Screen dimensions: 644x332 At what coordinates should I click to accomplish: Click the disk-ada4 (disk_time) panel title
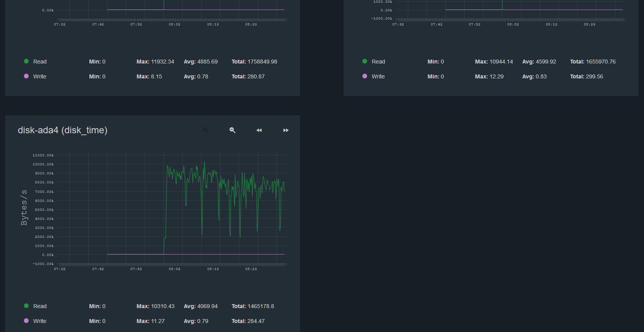62,130
